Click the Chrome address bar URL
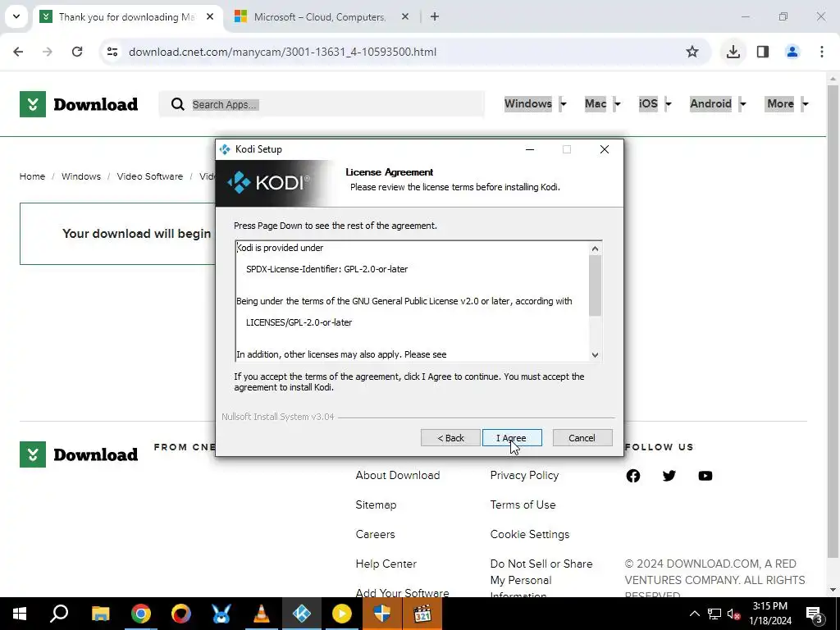The height and width of the screenshot is (630, 840). (x=282, y=52)
